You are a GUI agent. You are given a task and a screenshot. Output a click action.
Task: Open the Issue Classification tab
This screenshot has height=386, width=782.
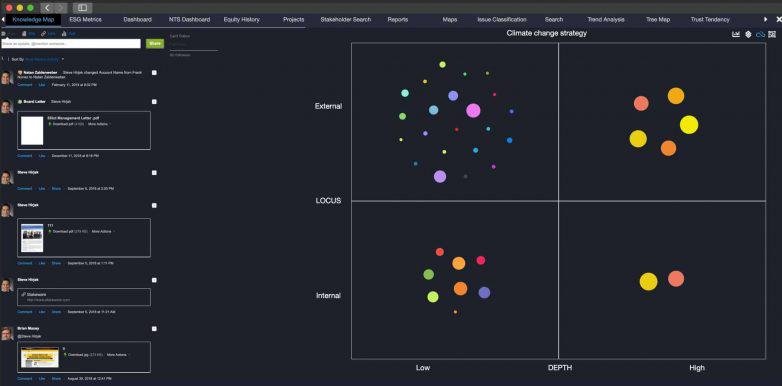click(x=502, y=19)
